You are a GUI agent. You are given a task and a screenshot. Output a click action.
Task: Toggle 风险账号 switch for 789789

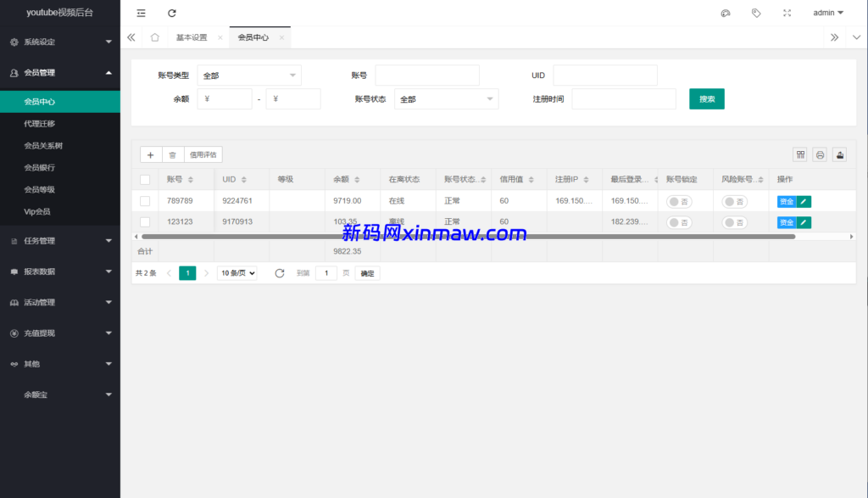735,202
